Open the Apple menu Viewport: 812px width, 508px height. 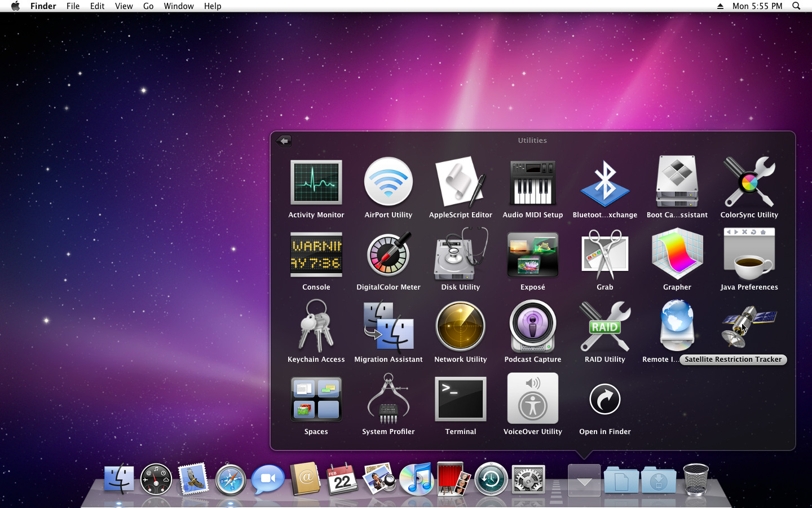point(15,6)
